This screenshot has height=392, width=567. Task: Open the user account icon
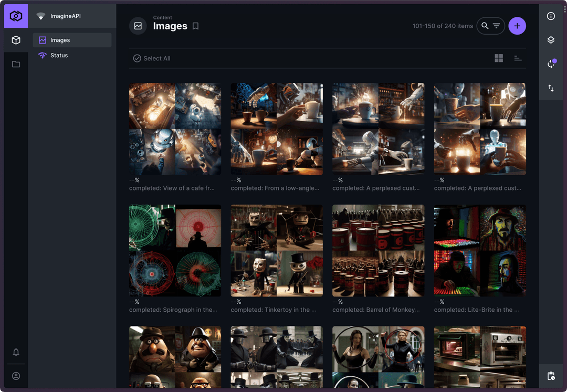[16, 376]
